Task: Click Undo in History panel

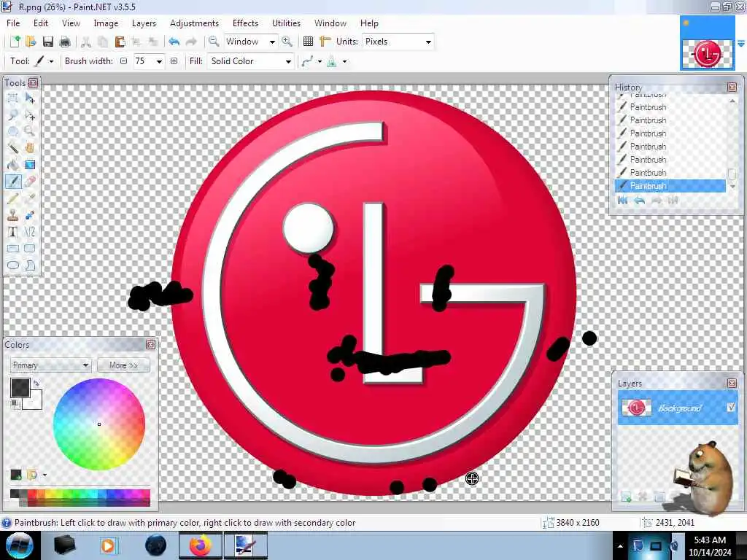Action: click(639, 201)
